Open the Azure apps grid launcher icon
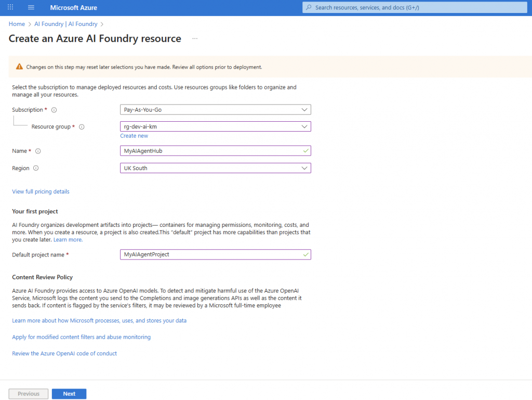The width and height of the screenshot is (532, 400). (x=11, y=8)
